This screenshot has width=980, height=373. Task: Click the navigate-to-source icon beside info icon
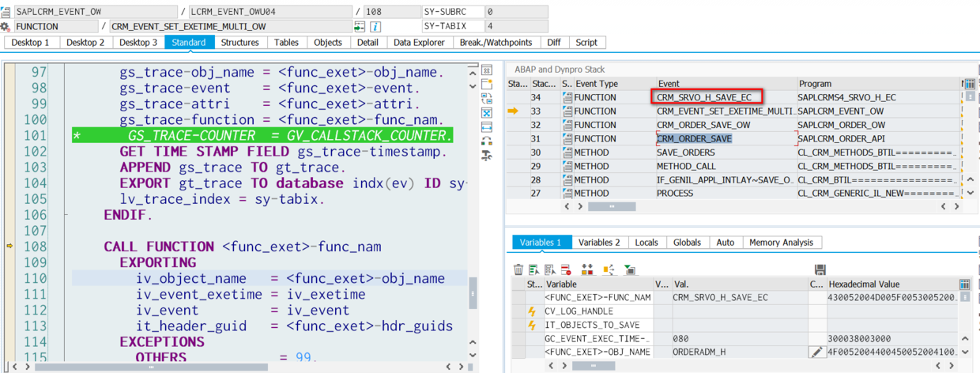360,26
